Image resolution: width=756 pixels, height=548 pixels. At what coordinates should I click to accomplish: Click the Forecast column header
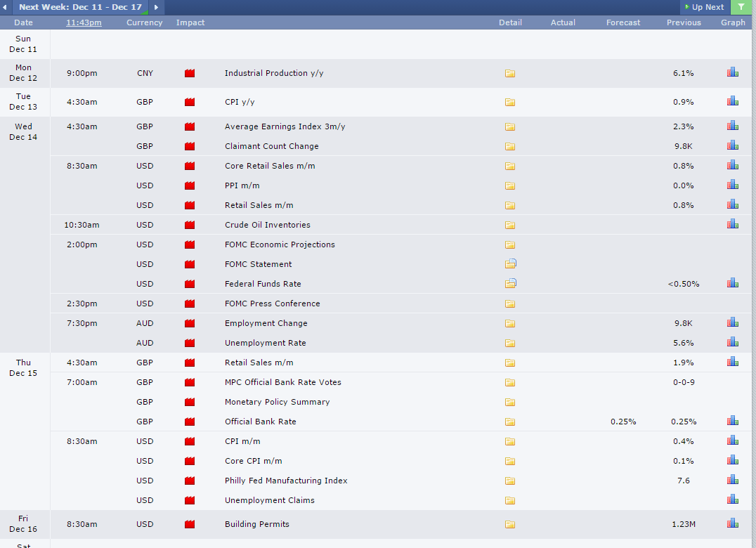623,22
